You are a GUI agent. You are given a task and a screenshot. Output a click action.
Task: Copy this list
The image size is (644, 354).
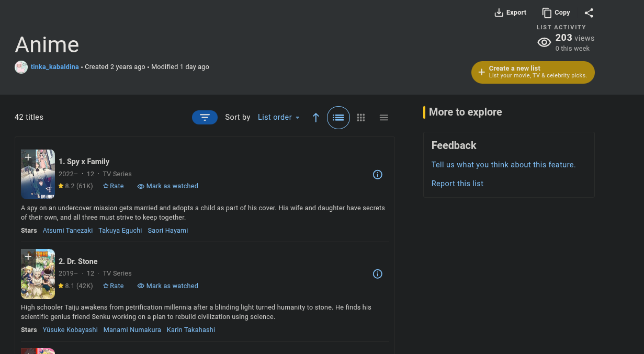point(556,13)
